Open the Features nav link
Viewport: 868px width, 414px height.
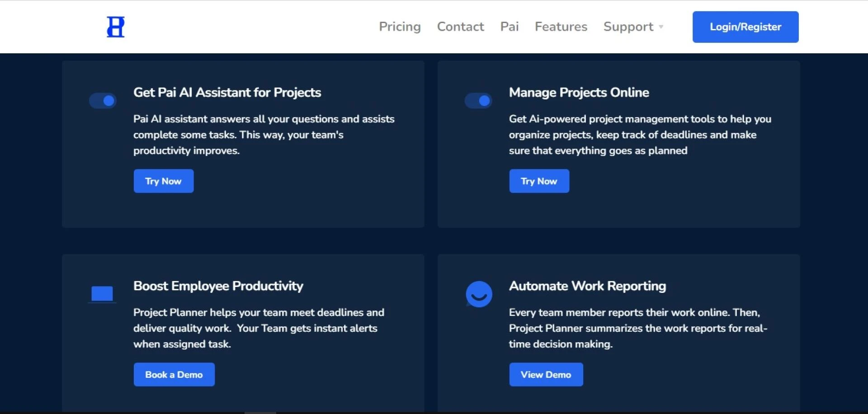(561, 27)
